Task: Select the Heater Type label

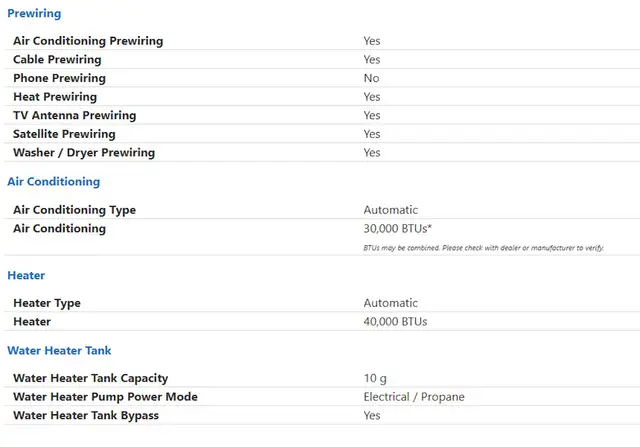Action: [x=47, y=303]
